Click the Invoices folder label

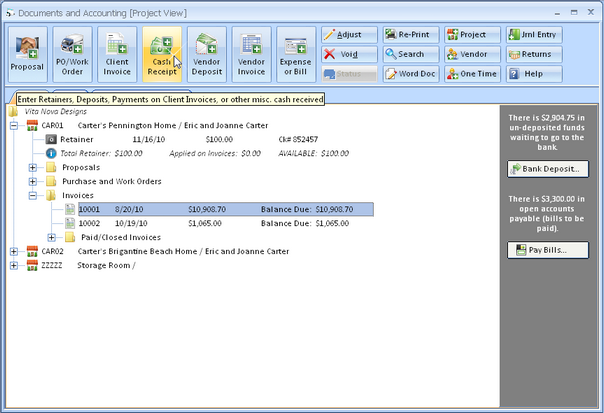coord(78,196)
